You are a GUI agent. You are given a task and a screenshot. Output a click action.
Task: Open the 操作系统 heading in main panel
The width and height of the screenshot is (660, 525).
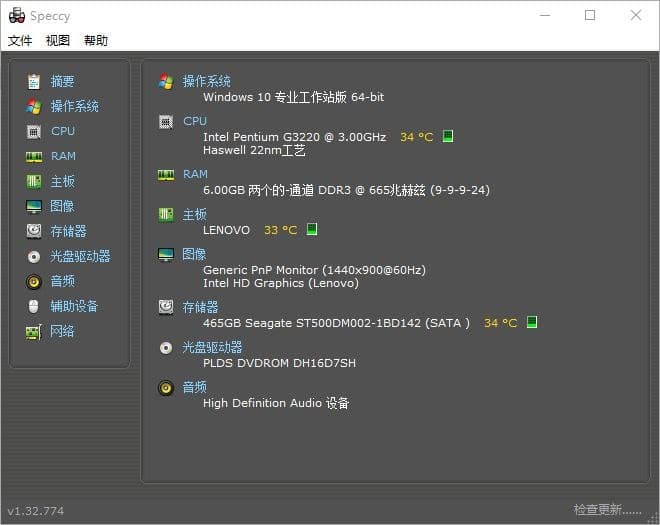[206, 81]
